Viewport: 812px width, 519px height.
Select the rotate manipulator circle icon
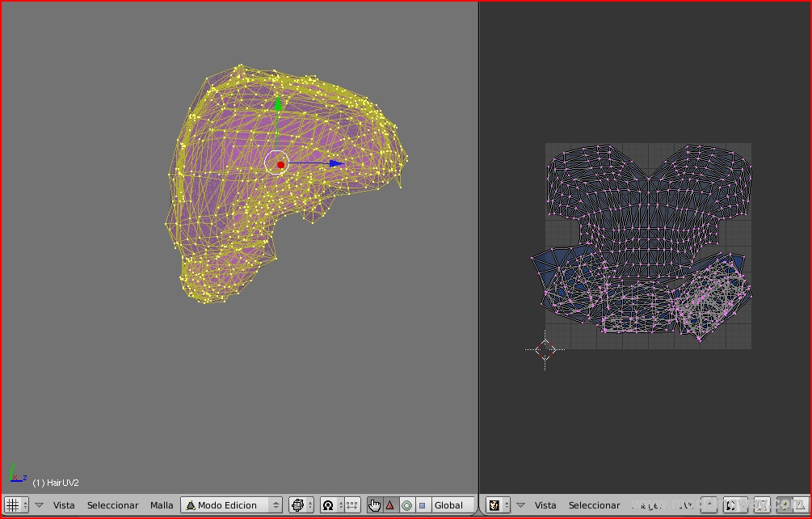pyautogui.click(x=406, y=505)
